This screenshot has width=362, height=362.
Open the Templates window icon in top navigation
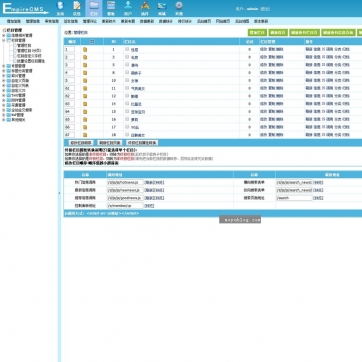point(111,6)
